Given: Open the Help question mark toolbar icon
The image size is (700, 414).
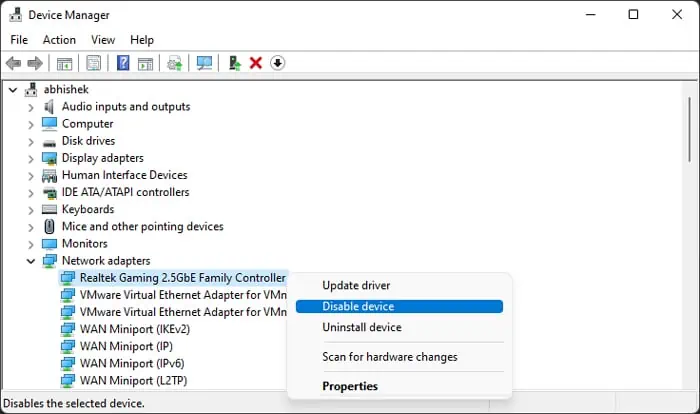Looking at the screenshot, I should pos(123,63).
